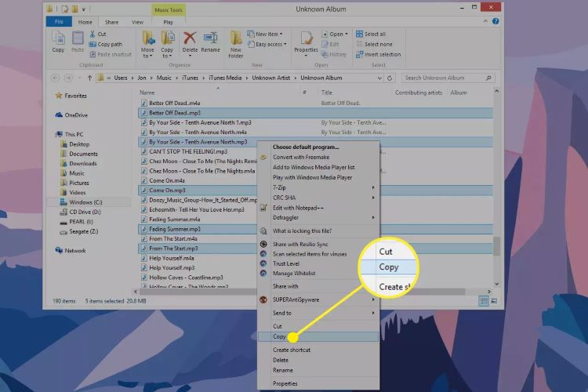The width and height of the screenshot is (588, 392).
Task: Switch to the View ribbon tab
Action: click(x=138, y=23)
